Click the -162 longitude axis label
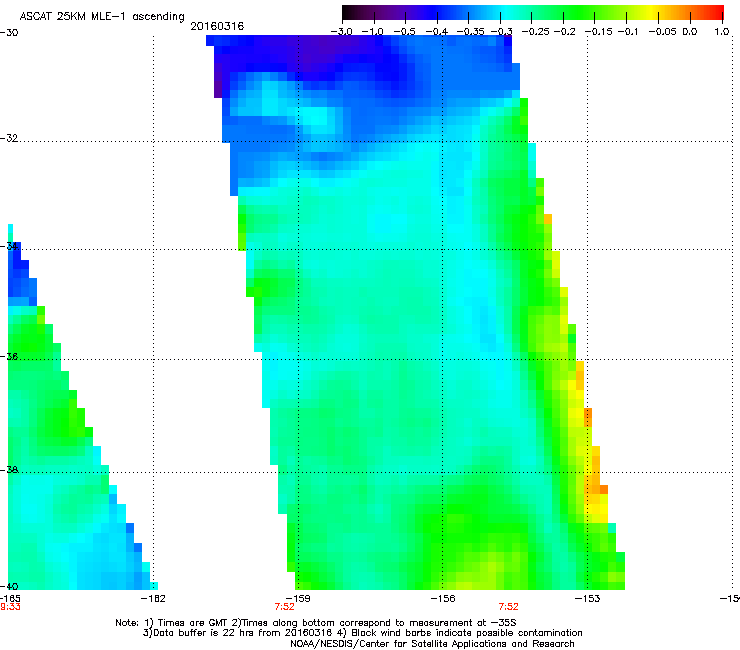The image size is (740, 650). tap(153, 599)
